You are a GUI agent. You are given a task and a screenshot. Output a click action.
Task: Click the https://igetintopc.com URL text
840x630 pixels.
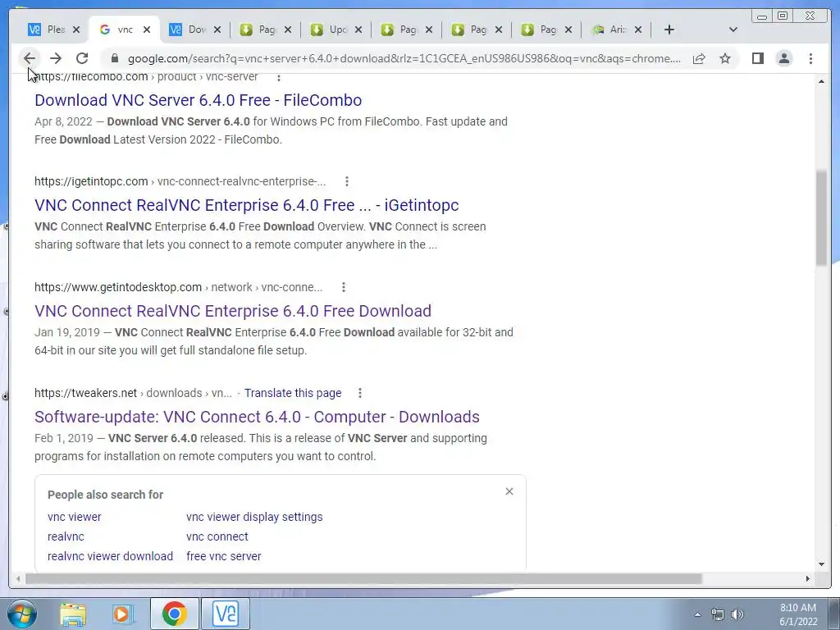[x=91, y=181]
